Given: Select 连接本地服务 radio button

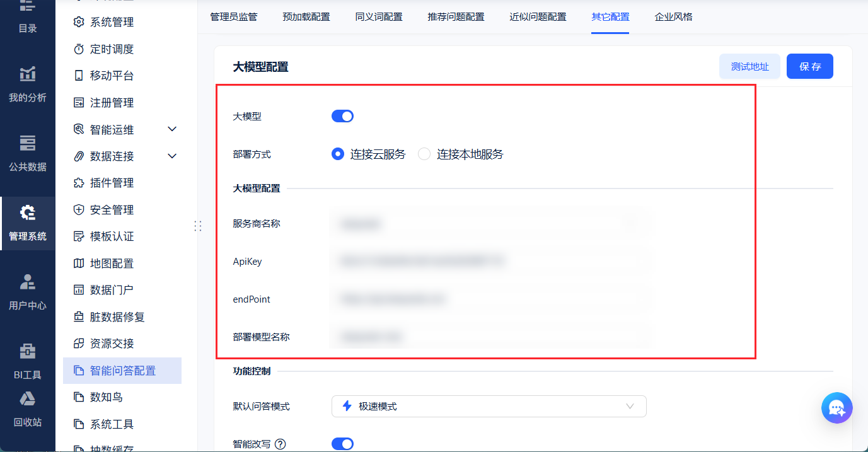Looking at the screenshot, I should point(424,154).
